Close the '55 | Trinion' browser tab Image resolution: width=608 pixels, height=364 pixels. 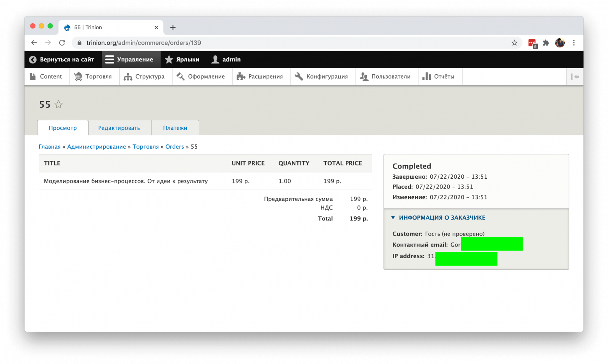coord(156,27)
